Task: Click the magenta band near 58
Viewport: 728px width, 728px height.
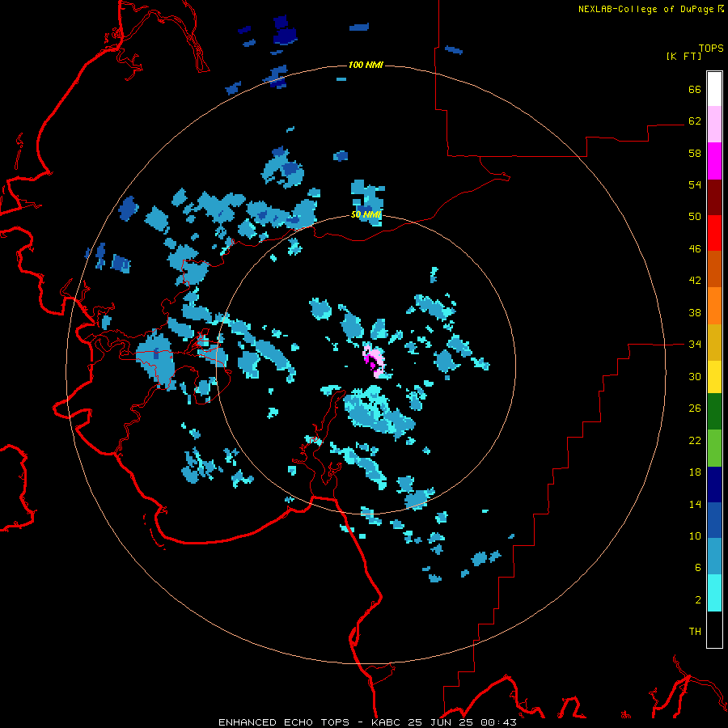Action: (x=714, y=161)
